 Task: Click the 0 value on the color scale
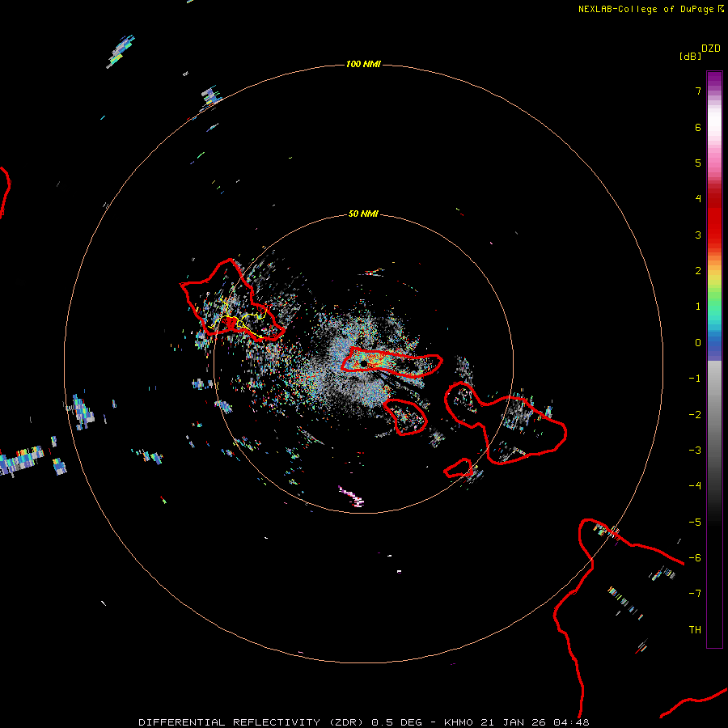click(x=698, y=343)
